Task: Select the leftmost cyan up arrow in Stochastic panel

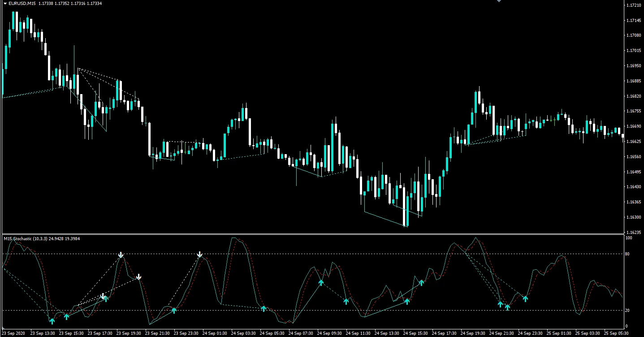Action: pos(52,320)
